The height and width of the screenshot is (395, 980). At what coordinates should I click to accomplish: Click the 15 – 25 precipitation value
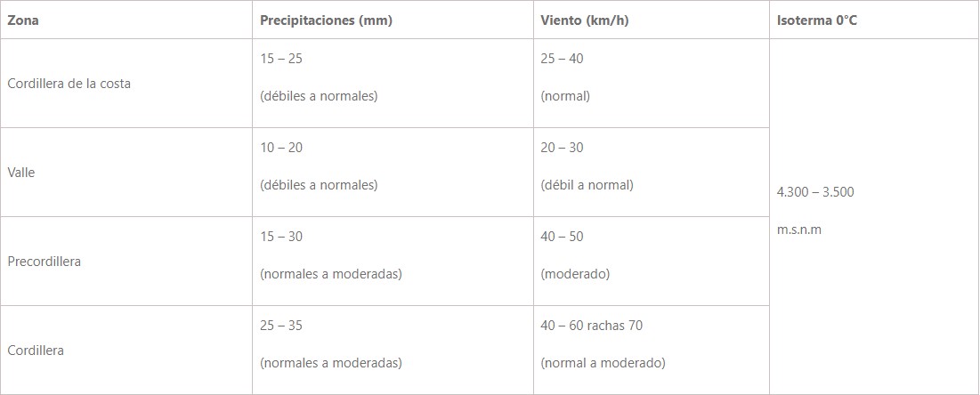[x=281, y=59]
